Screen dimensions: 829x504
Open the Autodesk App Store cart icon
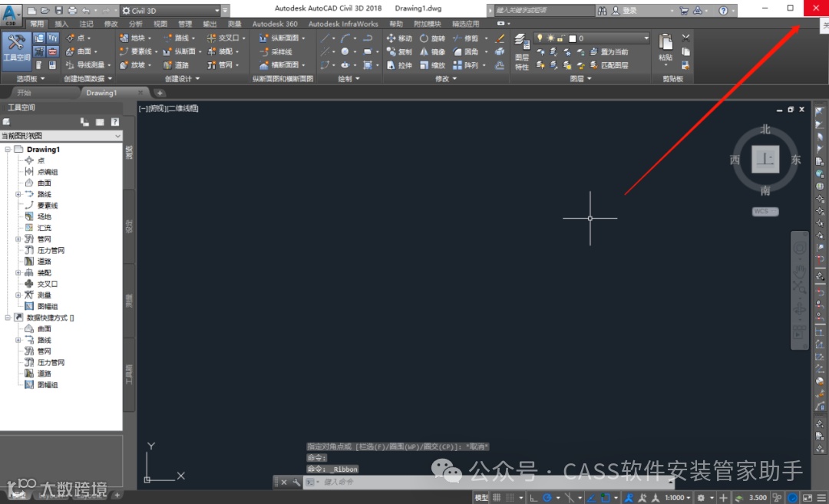coord(684,10)
